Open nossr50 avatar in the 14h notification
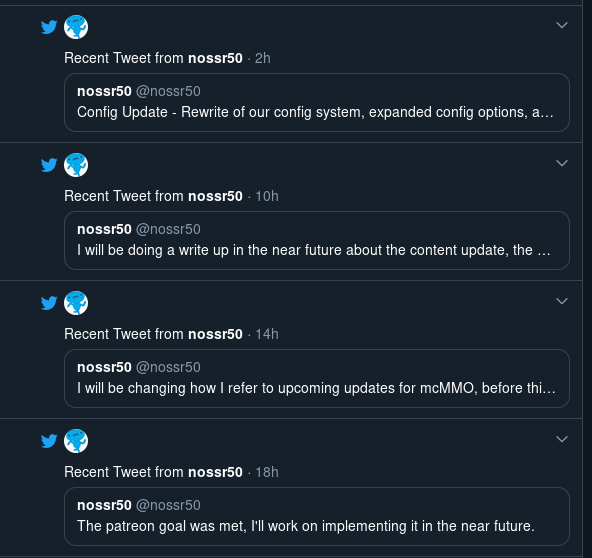Screen dimensions: 592x558 click(76, 303)
